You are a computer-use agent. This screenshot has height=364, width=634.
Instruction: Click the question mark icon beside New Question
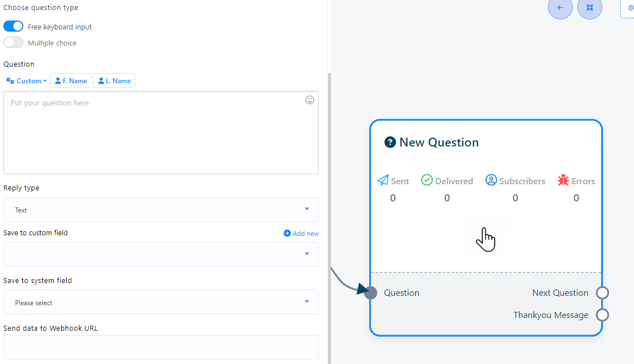pyautogui.click(x=390, y=143)
